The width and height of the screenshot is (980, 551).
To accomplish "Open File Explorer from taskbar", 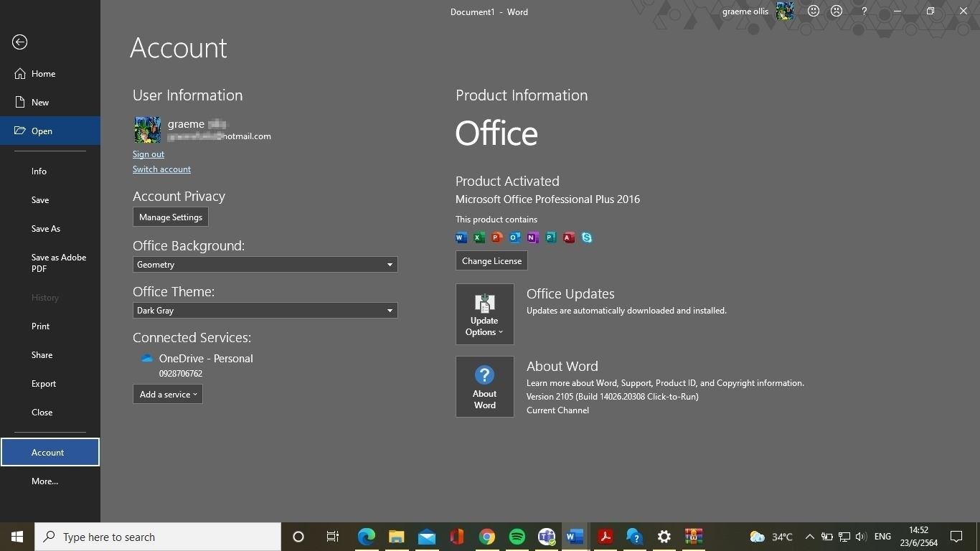I will point(397,537).
